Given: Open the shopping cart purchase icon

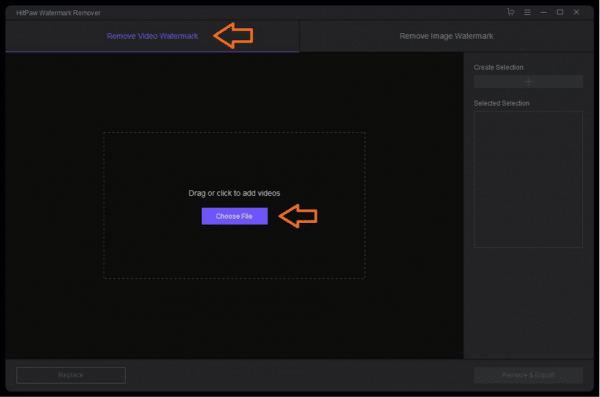Looking at the screenshot, I should pos(510,12).
